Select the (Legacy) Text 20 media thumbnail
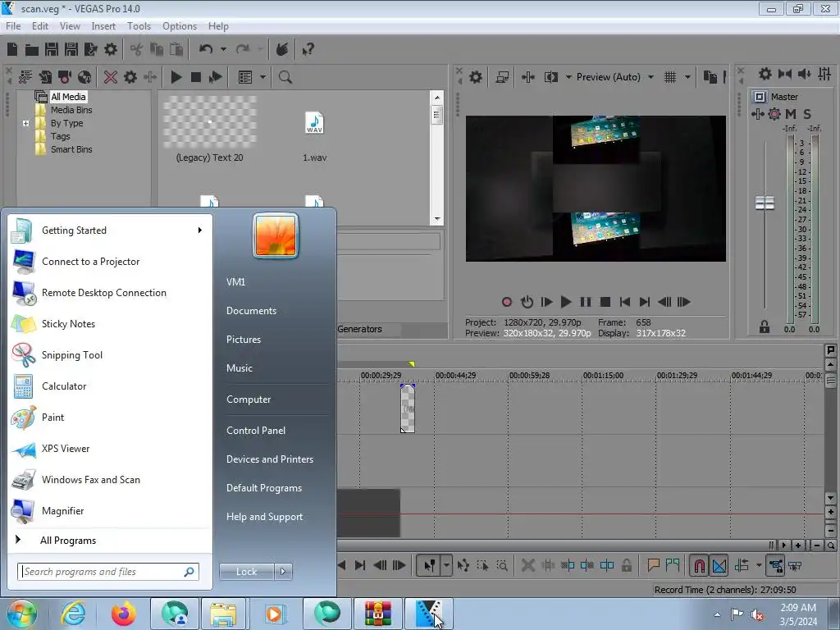Screen dimensions: 840x630 tap(209, 122)
